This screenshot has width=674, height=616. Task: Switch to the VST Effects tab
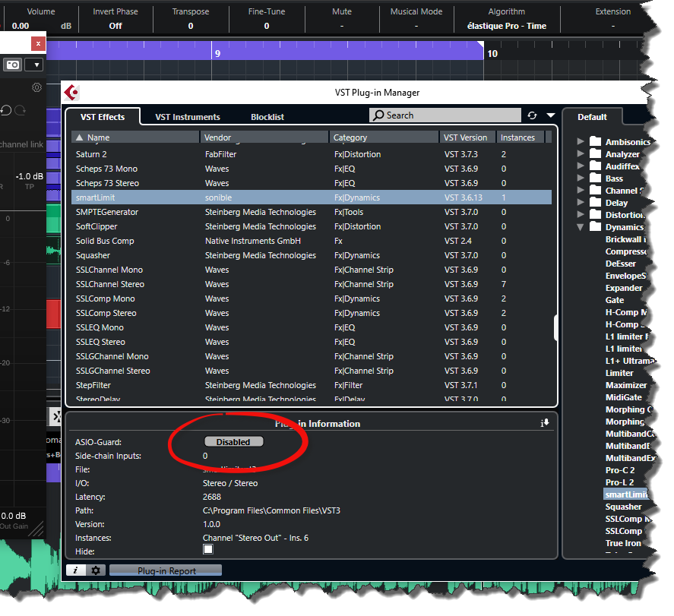(103, 117)
